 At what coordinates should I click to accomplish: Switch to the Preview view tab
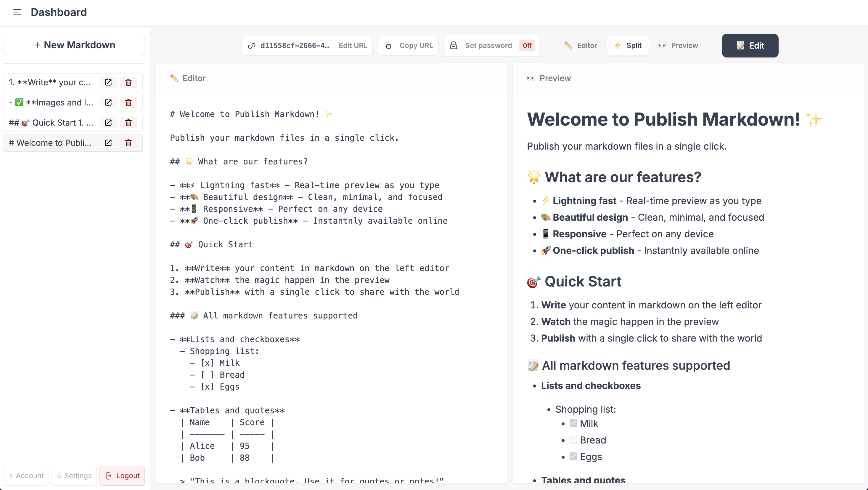point(678,46)
